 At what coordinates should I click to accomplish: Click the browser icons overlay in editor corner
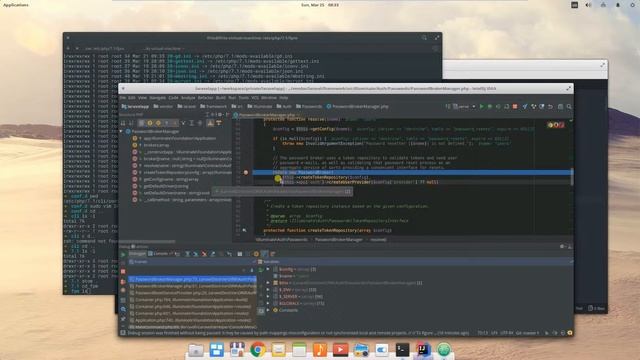[x=556, y=125]
